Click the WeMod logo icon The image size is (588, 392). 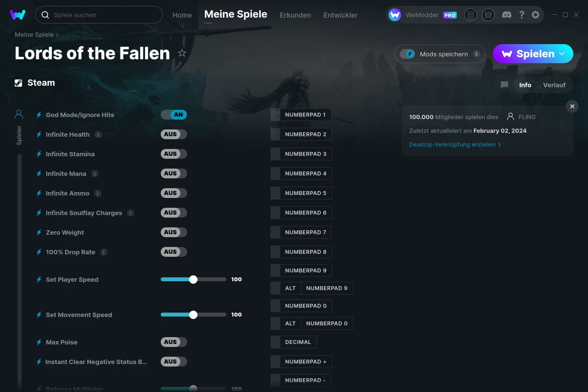click(18, 15)
